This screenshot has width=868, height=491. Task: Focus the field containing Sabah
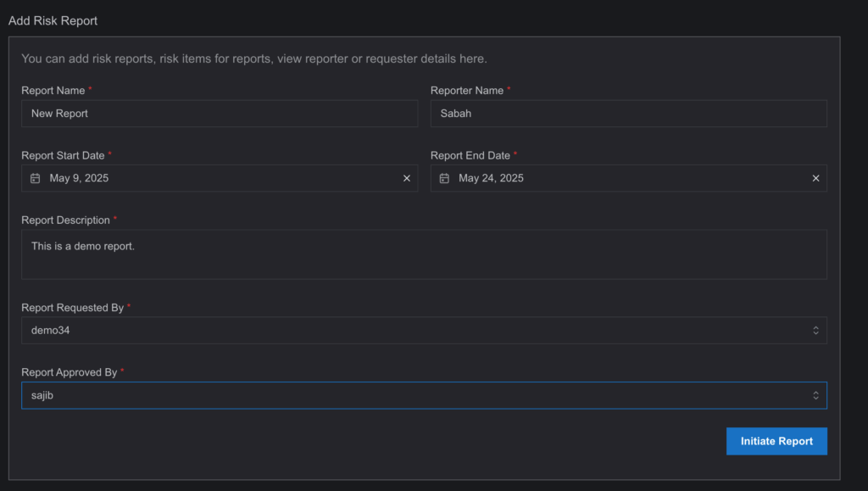click(629, 114)
